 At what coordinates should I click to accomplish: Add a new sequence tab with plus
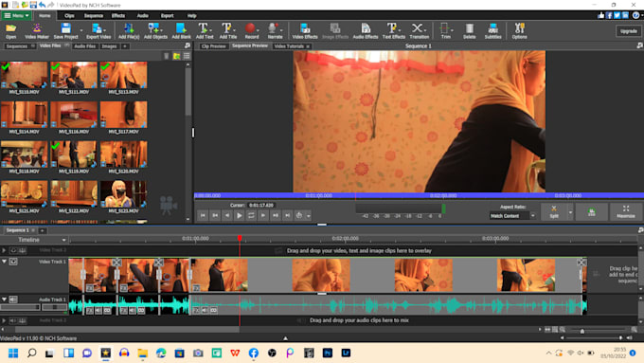click(42, 230)
